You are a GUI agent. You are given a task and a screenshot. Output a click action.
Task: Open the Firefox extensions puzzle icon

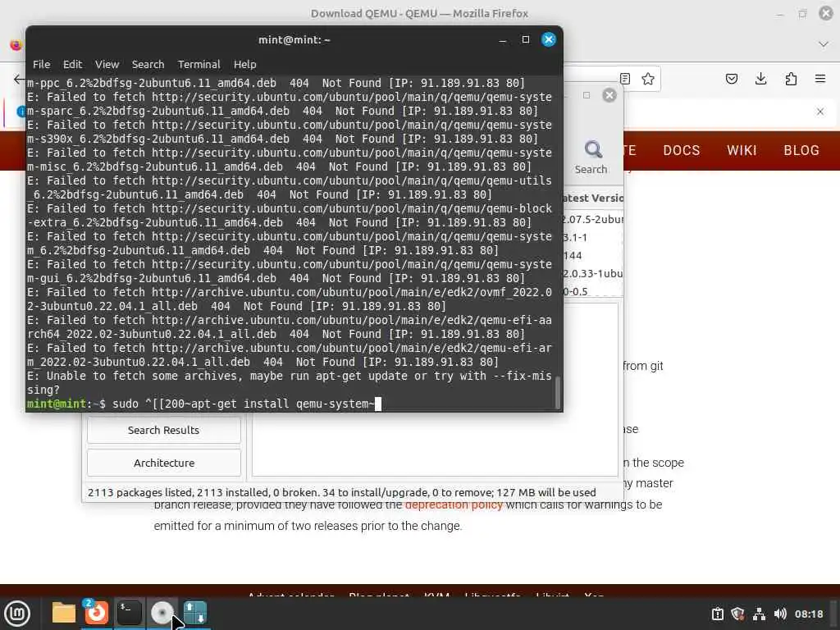(791, 80)
